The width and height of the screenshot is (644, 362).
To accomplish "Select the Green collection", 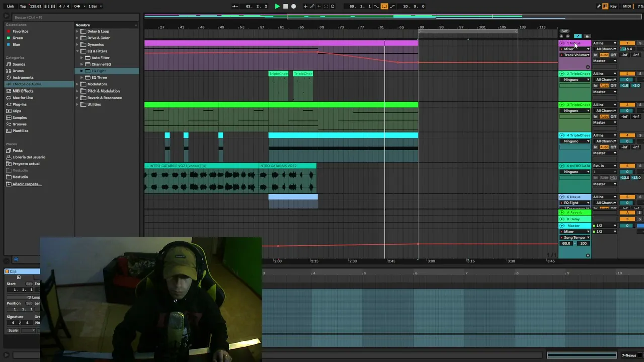I will point(18,38).
